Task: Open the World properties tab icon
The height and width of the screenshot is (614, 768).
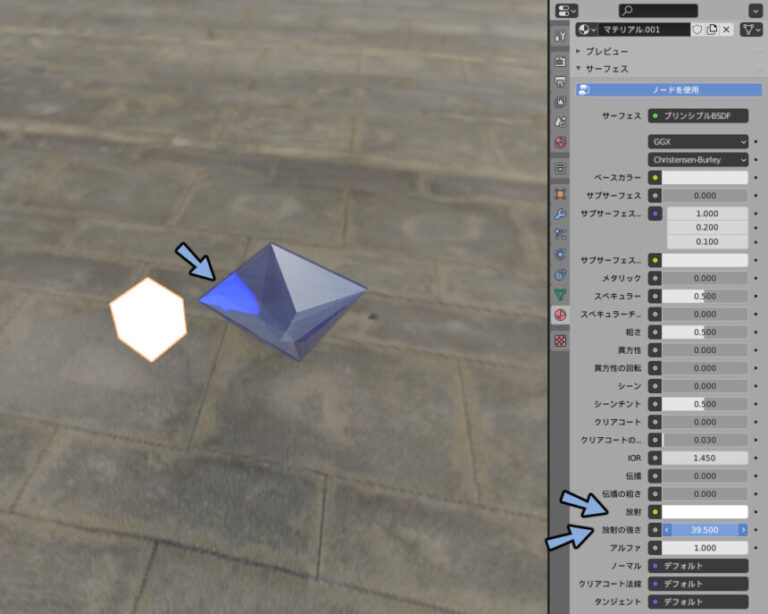Action: [560, 142]
